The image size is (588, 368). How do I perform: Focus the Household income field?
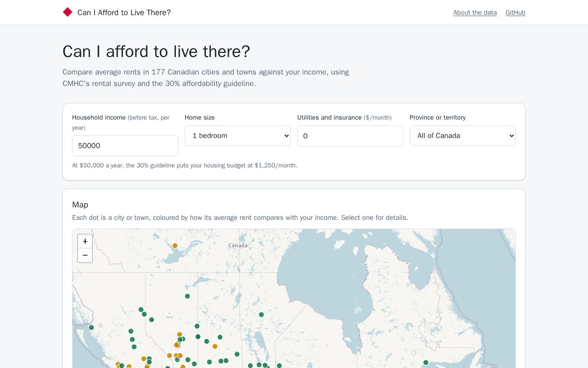pos(125,146)
